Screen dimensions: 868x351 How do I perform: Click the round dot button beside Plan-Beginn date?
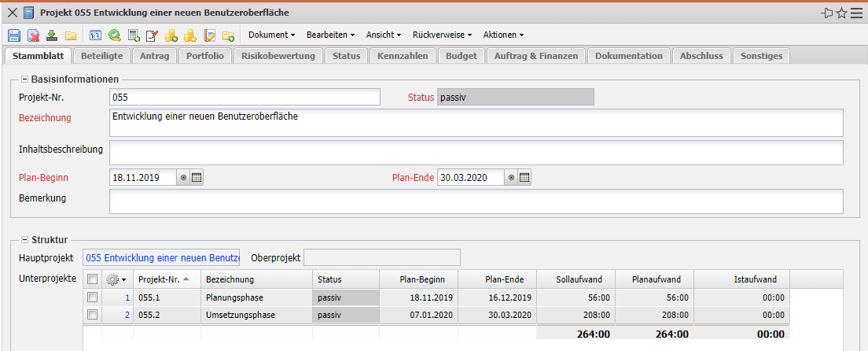pos(184,178)
